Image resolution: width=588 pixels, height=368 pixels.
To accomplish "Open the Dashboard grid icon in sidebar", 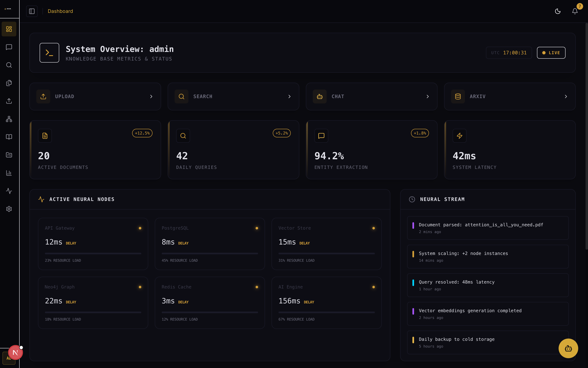I will point(9,29).
